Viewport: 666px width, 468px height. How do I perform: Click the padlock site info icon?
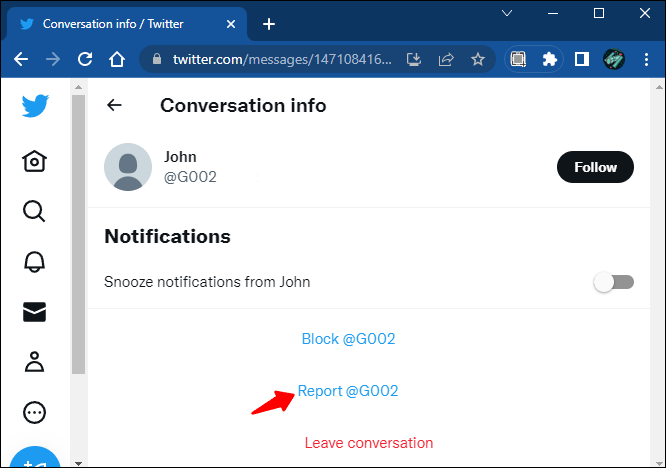click(x=157, y=59)
